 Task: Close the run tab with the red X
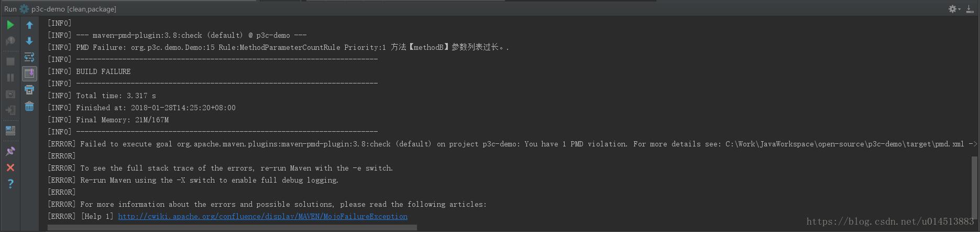pos(10,167)
